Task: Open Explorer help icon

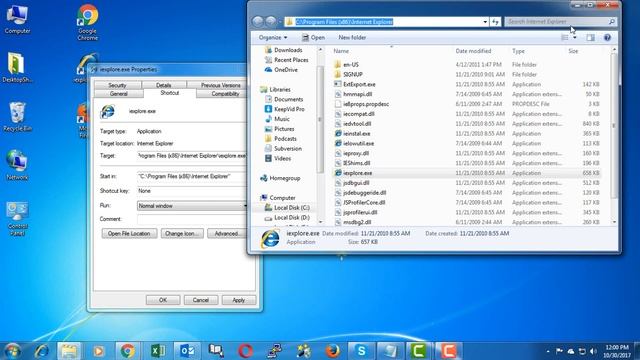Action: 607,38
